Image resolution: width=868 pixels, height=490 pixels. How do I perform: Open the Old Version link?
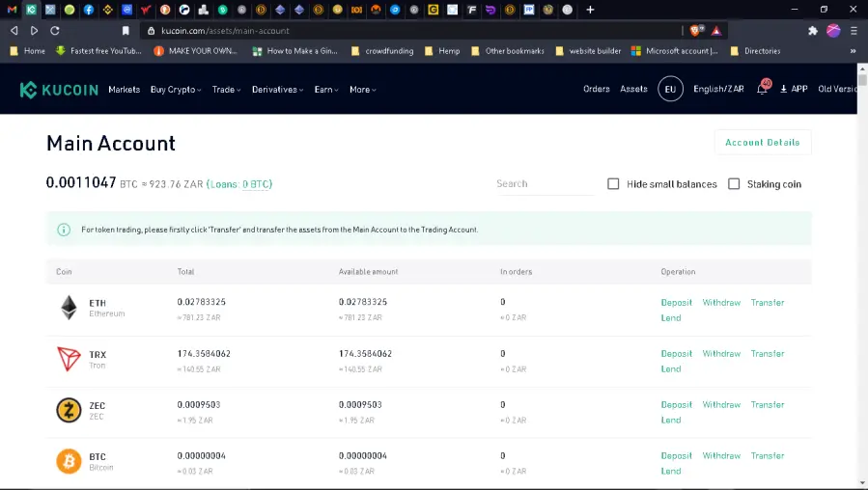(x=837, y=89)
